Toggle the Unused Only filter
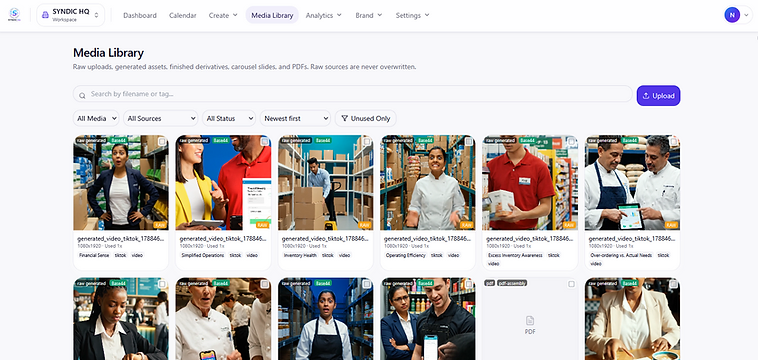The height and width of the screenshot is (360, 758). pyautogui.click(x=365, y=118)
